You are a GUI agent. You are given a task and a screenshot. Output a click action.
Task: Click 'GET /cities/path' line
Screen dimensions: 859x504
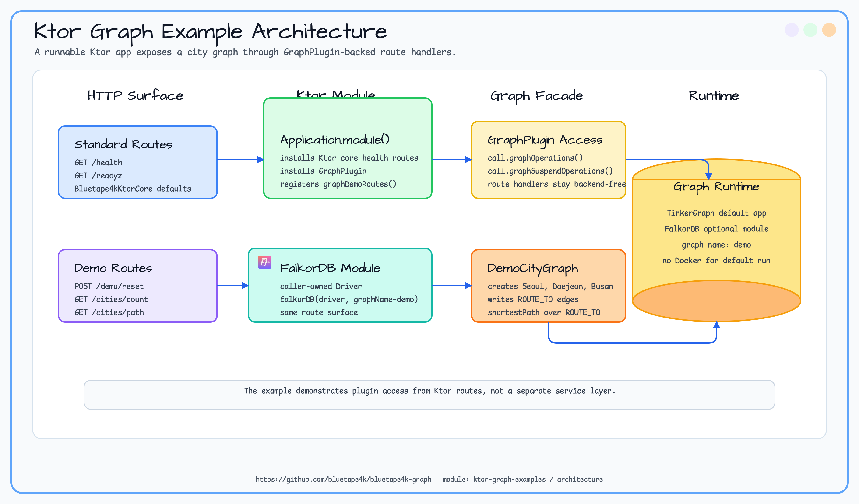coord(109,312)
